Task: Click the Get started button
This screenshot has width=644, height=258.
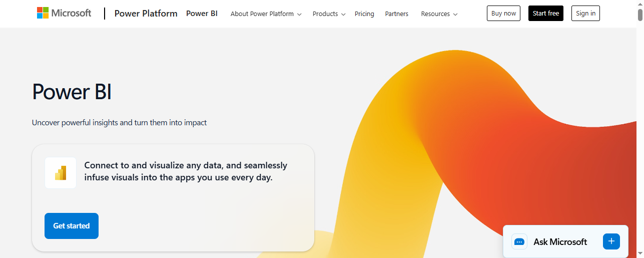Action: (72, 226)
